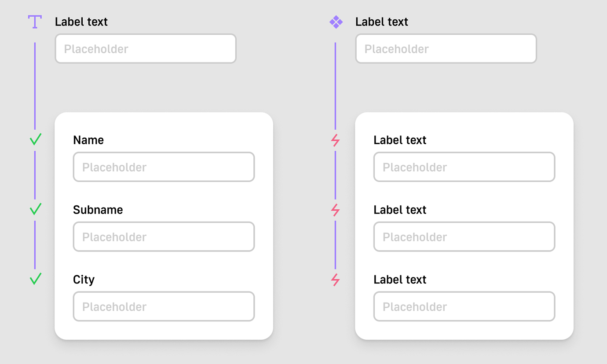607x364 pixels.
Task: Click the middle input in the right card
Action: click(x=464, y=237)
